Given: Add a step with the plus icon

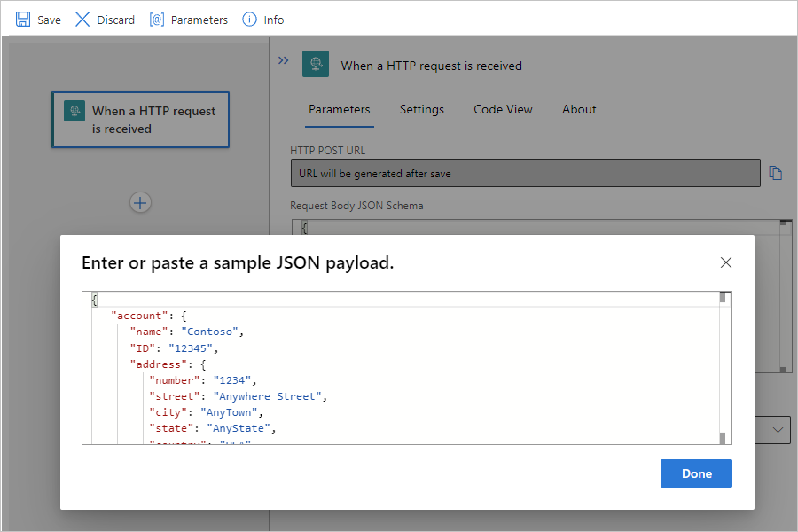Looking at the screenshot, I should pos(140,203).
